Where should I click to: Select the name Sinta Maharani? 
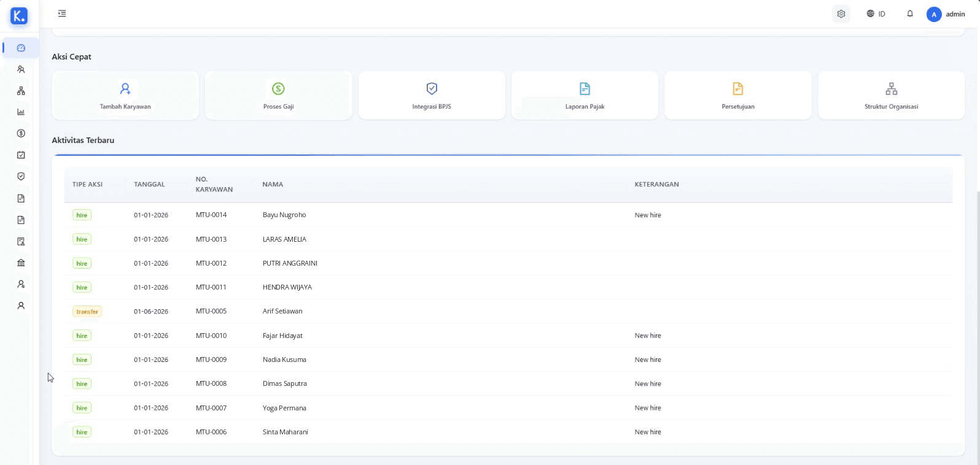tap(286, 432)
